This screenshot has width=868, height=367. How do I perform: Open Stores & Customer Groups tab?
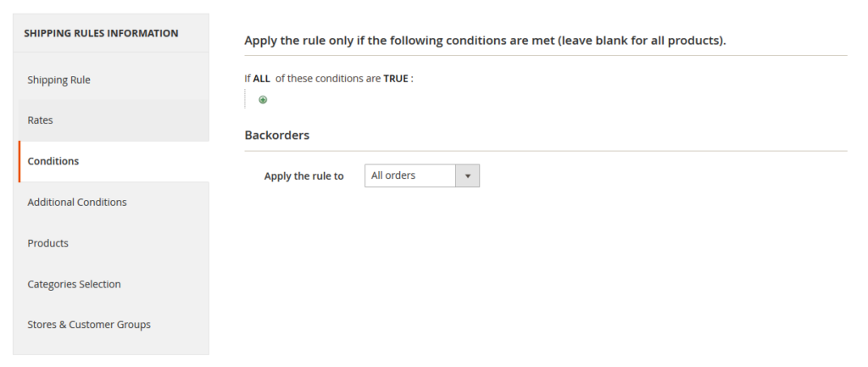[x=88, y=325]
